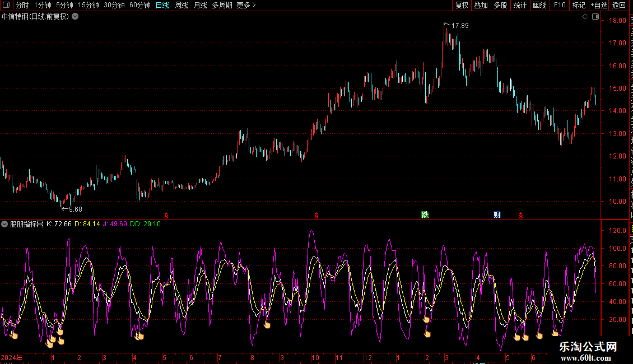The height and width of the screenshot is (364, 633).
Task: Click the green 跌 event marker
Action: pos(425,214)
